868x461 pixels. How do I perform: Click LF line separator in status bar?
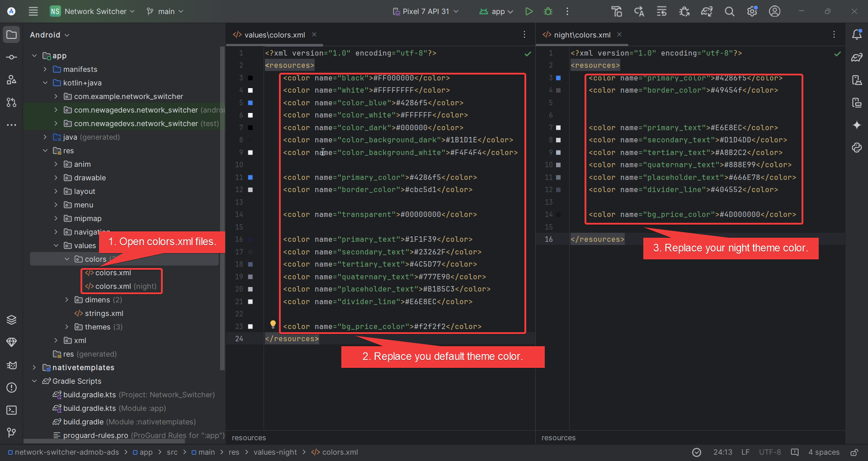click(745, 452)
